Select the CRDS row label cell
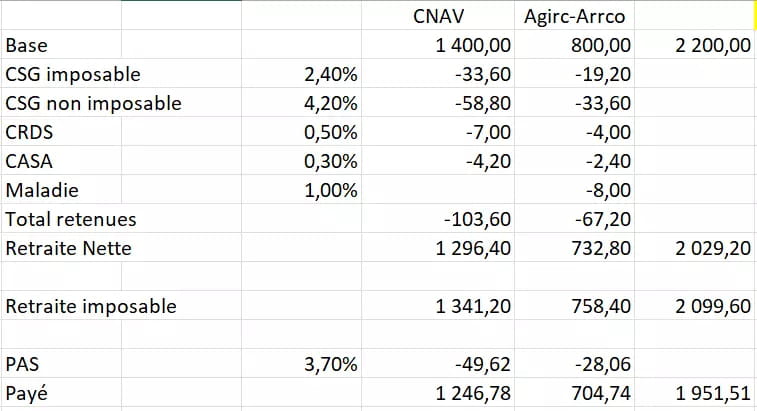The image size is (757, 411). click(x=29, y=132)
